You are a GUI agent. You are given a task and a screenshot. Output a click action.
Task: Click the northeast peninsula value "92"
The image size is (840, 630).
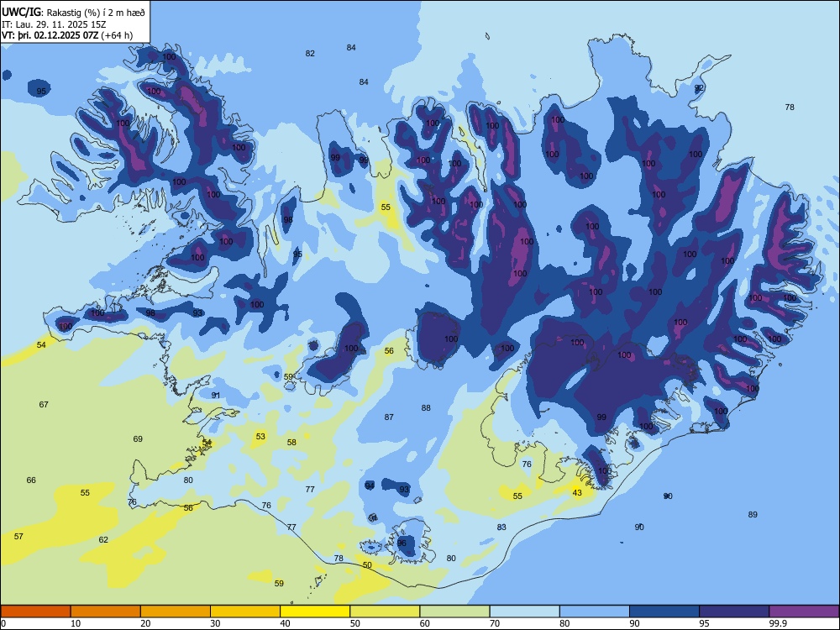pos(699,88)
